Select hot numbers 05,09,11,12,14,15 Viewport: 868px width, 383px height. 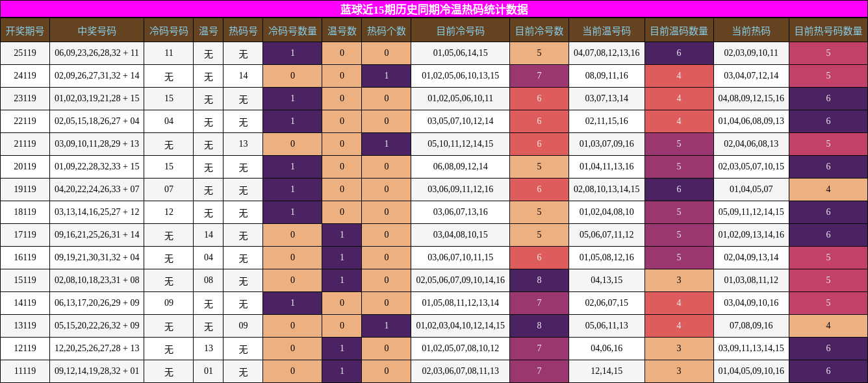tap(751, 212)
